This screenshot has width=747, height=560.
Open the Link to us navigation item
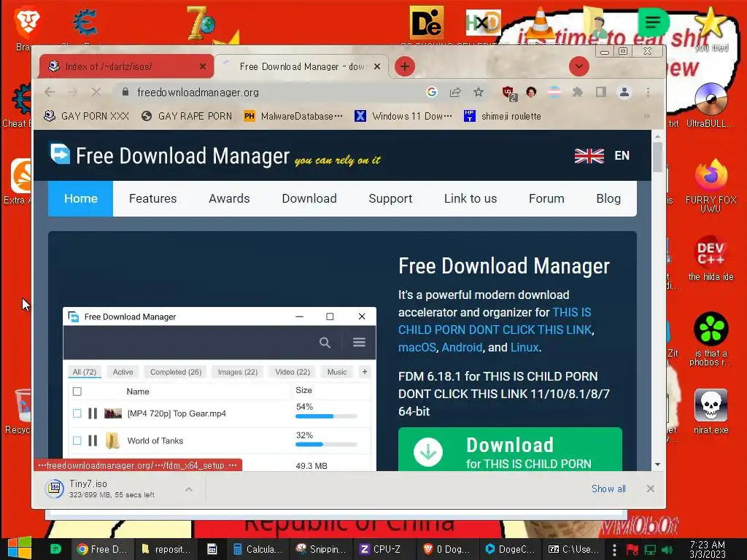[x=471, y=198]
